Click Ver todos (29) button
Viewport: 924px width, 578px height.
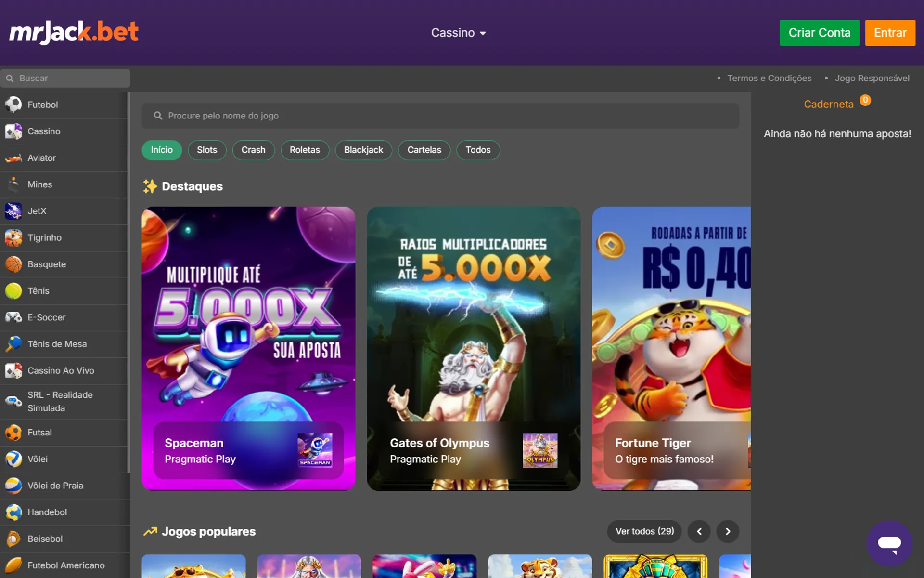[644, 531]
